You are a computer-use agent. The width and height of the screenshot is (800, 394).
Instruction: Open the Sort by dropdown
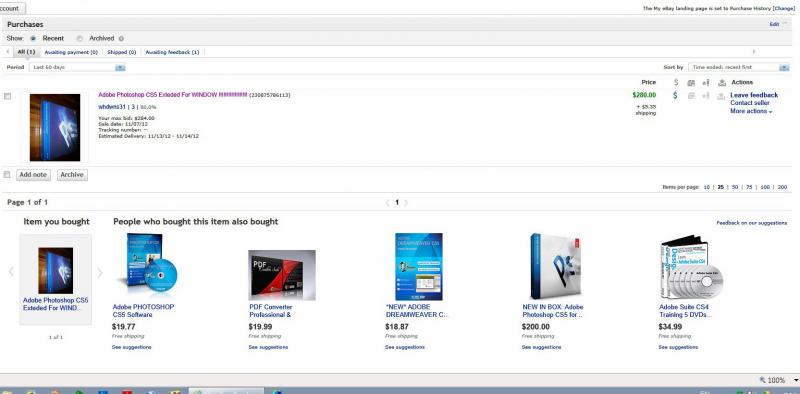[738, 67]
